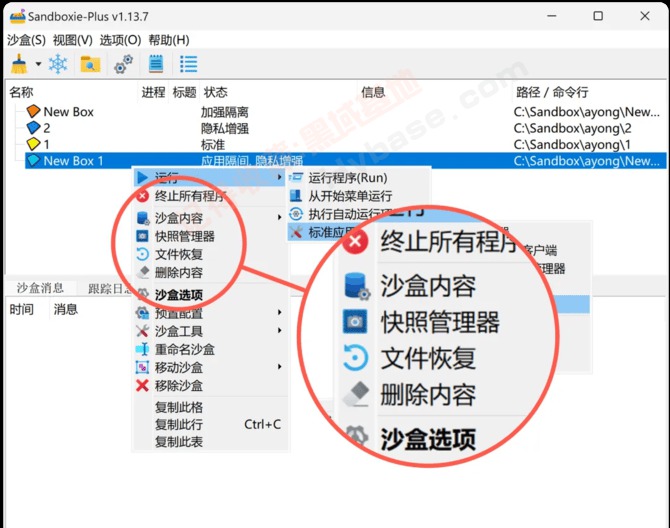Click the eraser icon for 删除内容
The image size is (670, 528).
[x=143, y=272]
